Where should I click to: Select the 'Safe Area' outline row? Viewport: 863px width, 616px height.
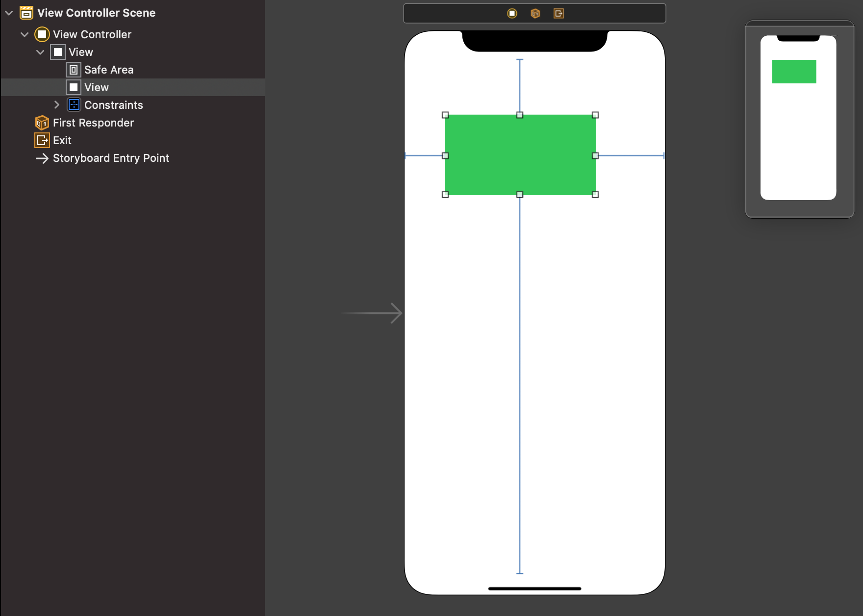[132, 70]
